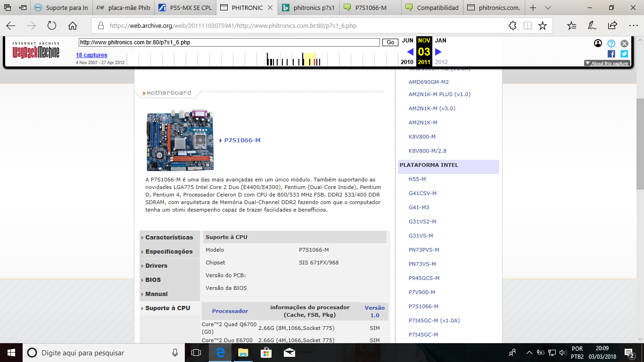
Task: Click the Wayback Machine URL field
Action: 229,42
